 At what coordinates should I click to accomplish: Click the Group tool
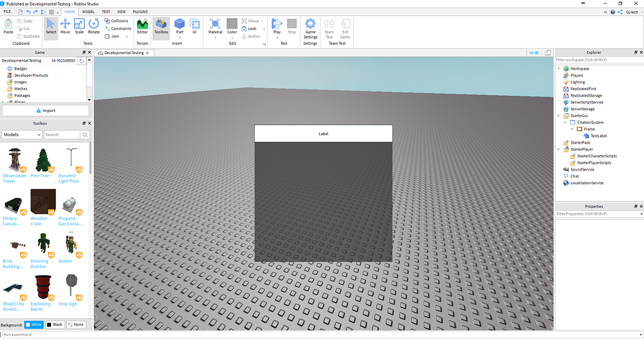(x=250, y=21)
